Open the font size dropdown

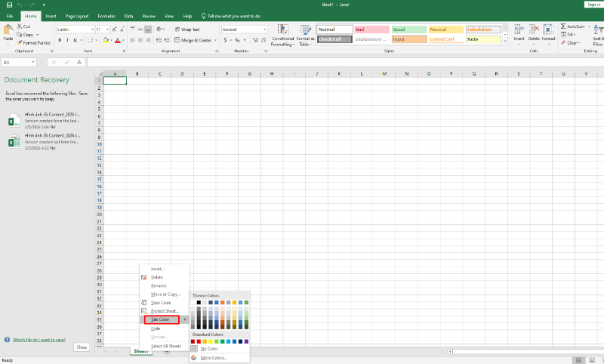107,29
